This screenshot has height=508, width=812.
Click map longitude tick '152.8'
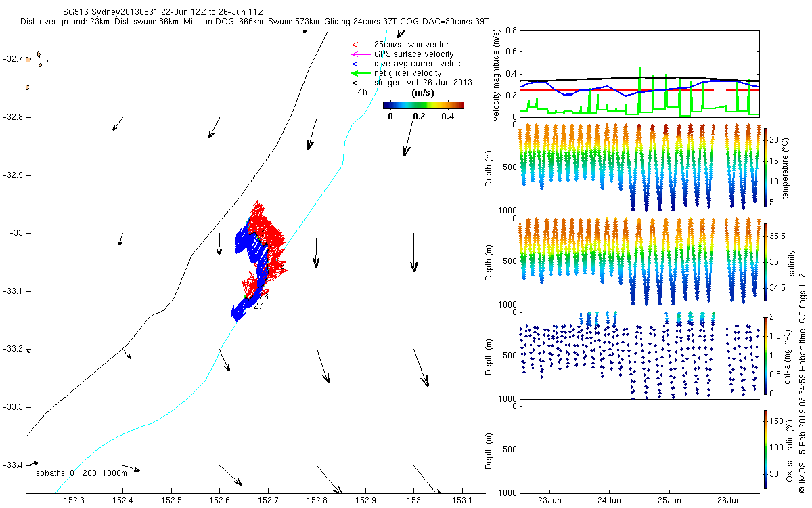tap(317, 501)
